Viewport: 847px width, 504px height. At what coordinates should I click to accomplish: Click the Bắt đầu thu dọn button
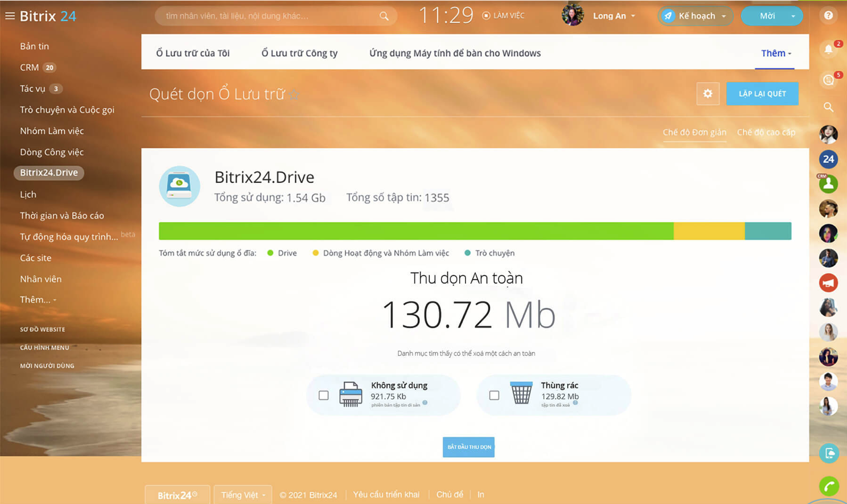[x=469, y=447]
